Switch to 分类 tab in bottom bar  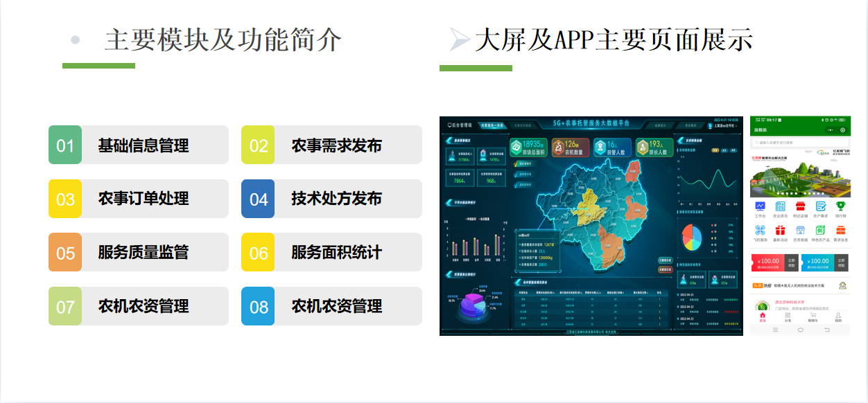(x=788, y=317)
